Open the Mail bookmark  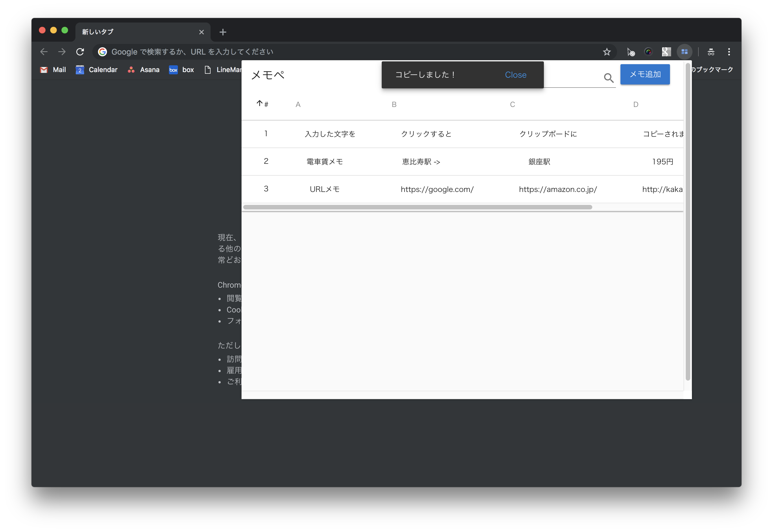[53, 70]
